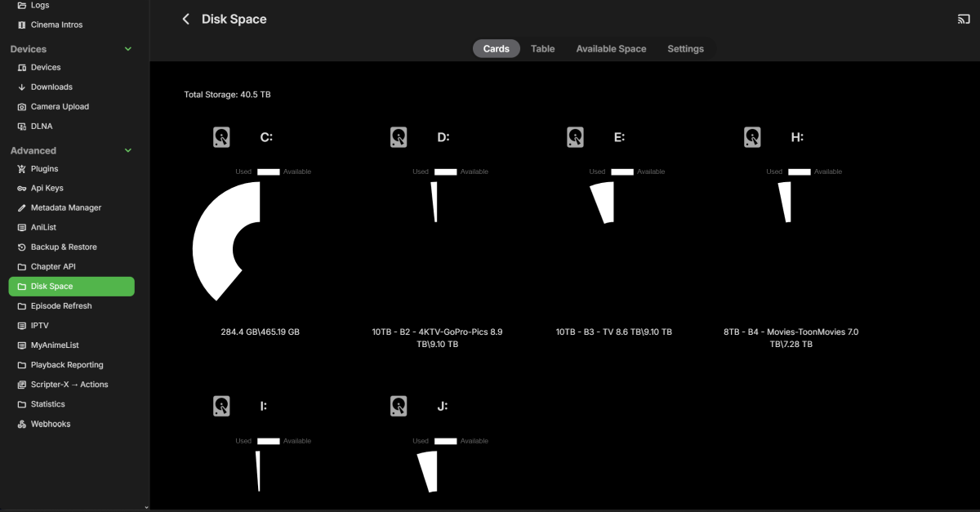Click the hard drive icon for C:
This screenshot has height=512, width=980.
click(221, 137)
